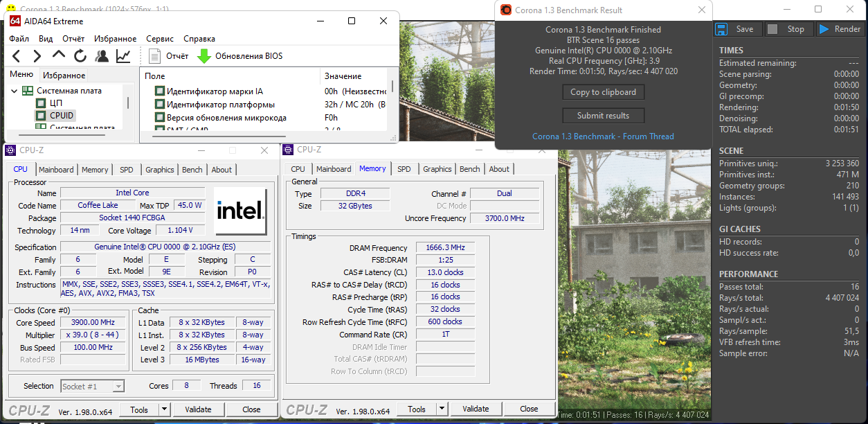Viewport: 868px width, 424px height.
Task: Collapse the Системная плата tree node
Action: (x=15, y=91)
